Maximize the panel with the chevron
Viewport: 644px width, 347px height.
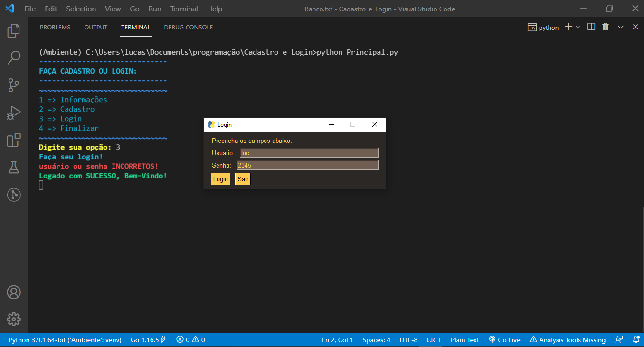coord(620,27)
